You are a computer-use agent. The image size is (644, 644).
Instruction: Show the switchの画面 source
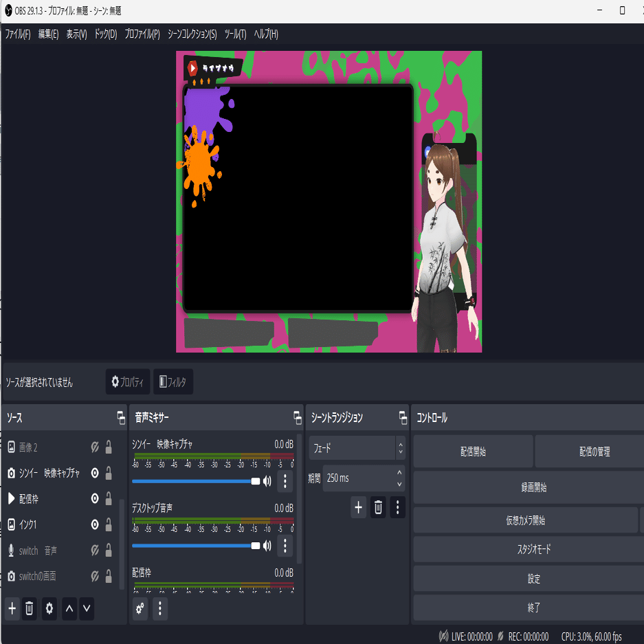95,576
